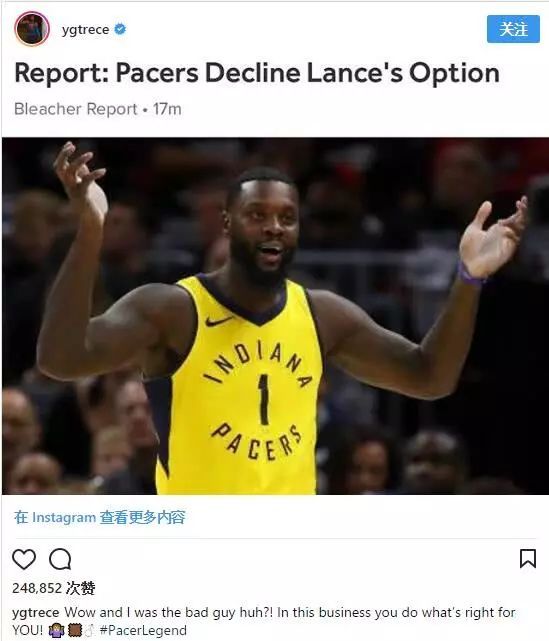Open comments via the speech bubble icon
The width and height of the screenshot is (549, 641).
[x=60, y=559]
